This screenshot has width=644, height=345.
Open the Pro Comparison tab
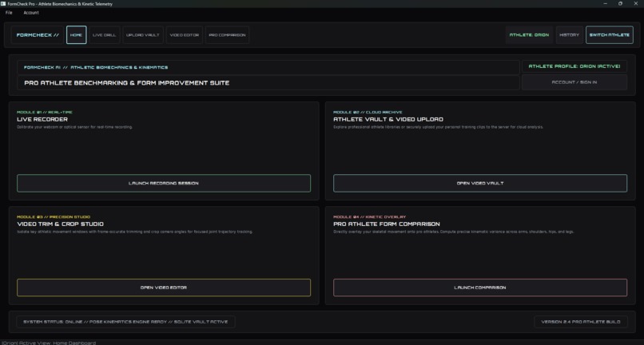point(227,35)
